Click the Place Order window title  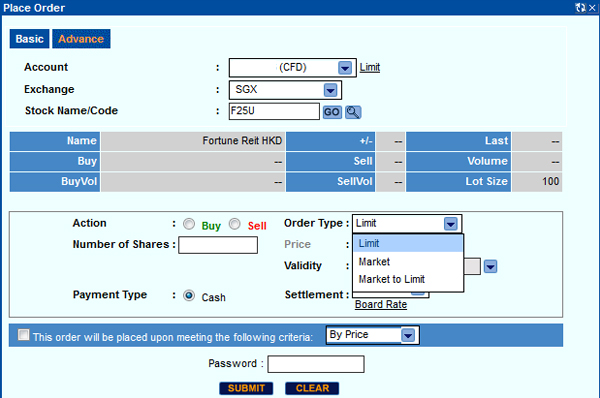(34, 8)
